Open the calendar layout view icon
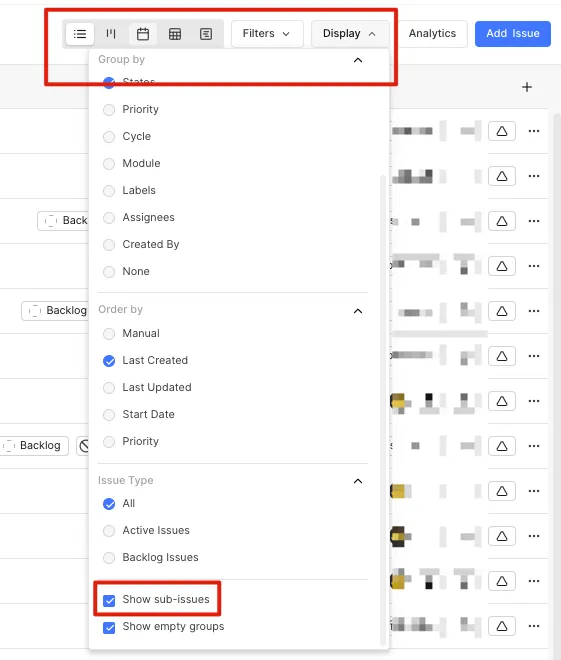 tap(143, 34)
